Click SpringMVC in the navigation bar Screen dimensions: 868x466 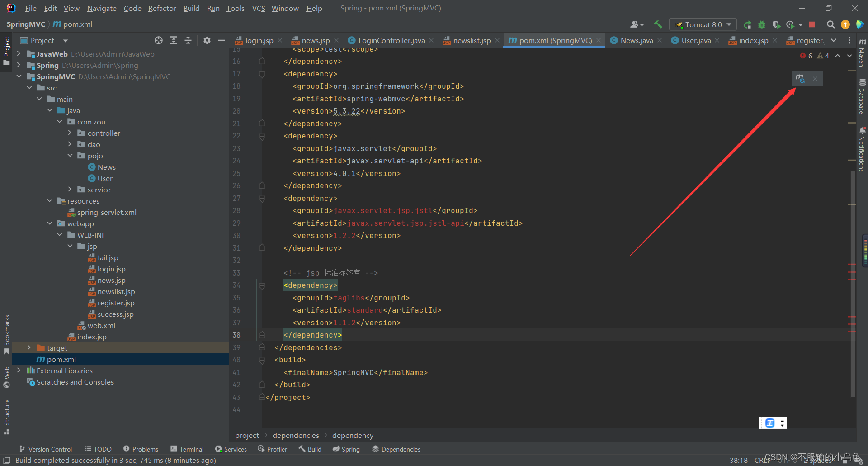pos(26,24)
